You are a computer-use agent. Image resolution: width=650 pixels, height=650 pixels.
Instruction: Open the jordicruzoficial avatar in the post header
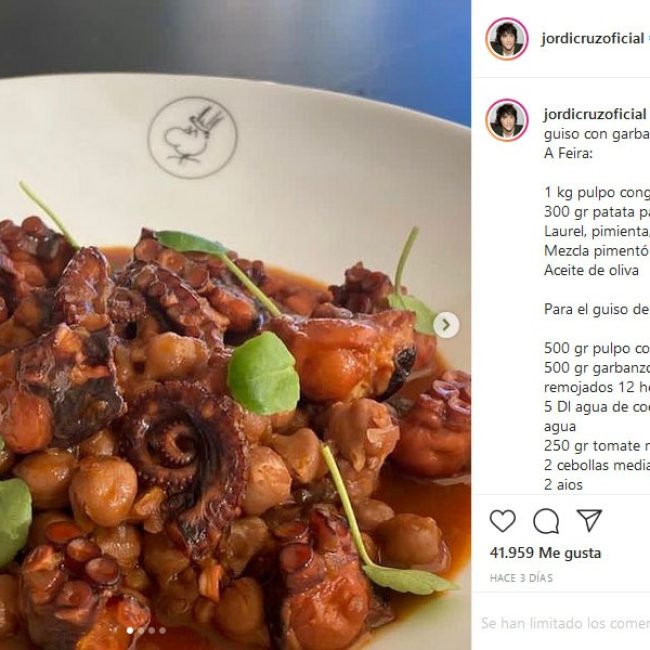(507, 39)
